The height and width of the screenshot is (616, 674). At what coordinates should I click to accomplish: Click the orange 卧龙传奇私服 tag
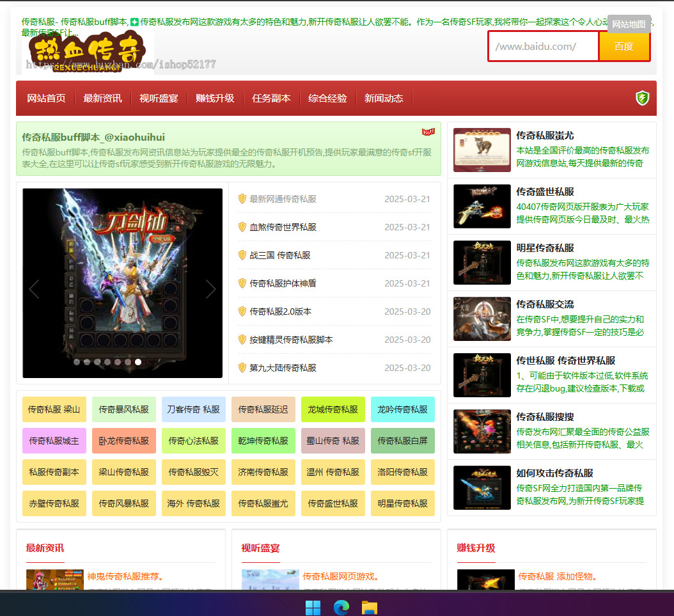(124, 441)
